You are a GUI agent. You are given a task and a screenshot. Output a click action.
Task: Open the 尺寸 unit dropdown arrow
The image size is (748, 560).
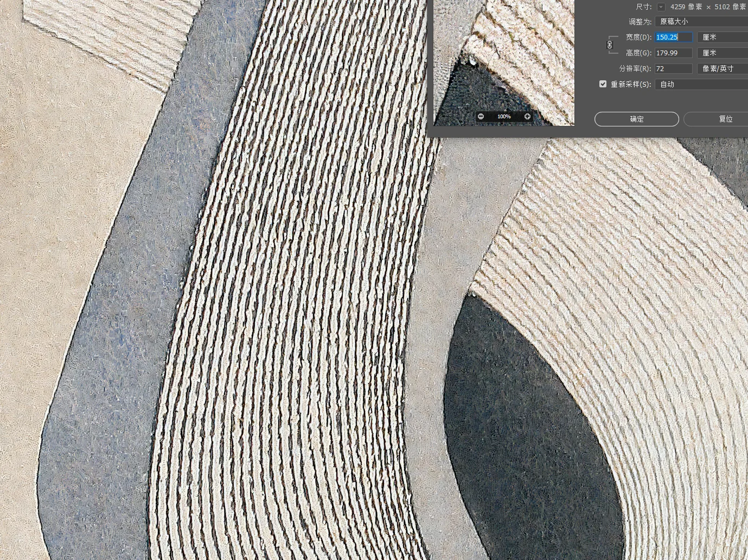661,7
